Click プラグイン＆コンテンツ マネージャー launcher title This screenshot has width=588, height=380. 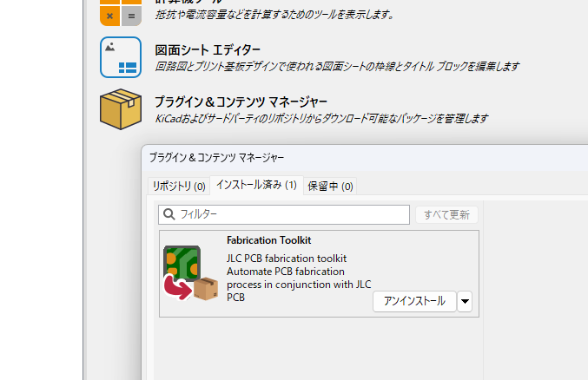[241, 102]
